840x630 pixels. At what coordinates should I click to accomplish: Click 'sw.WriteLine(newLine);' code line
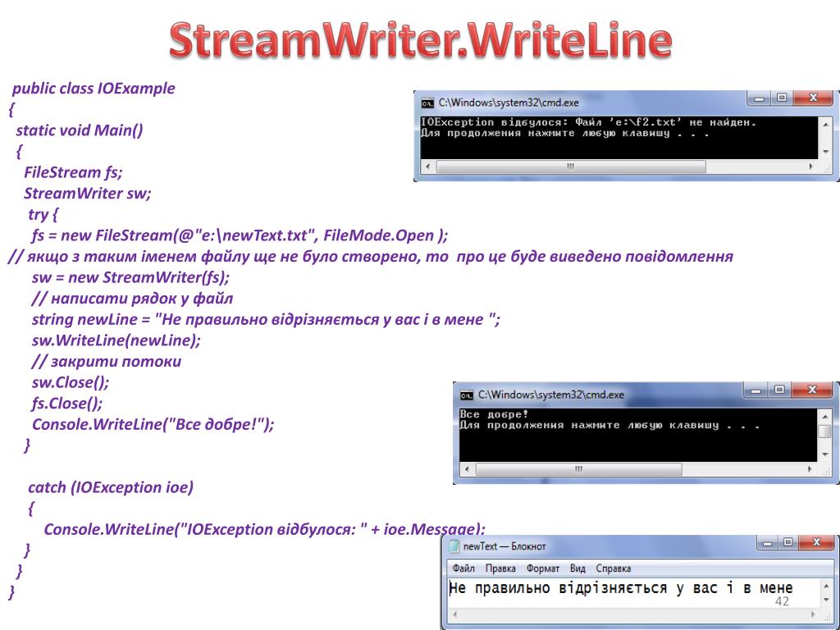point(116,340)
